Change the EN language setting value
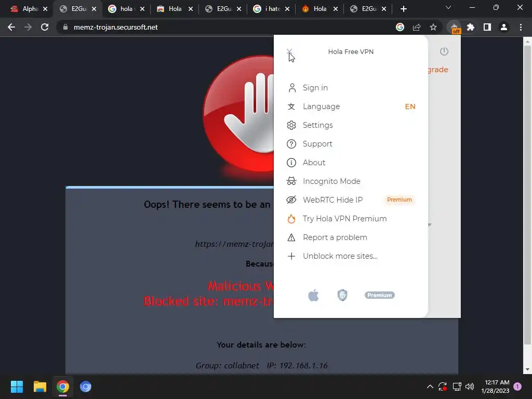This screenshot has height=399, width=532. (x=410, y=107)
